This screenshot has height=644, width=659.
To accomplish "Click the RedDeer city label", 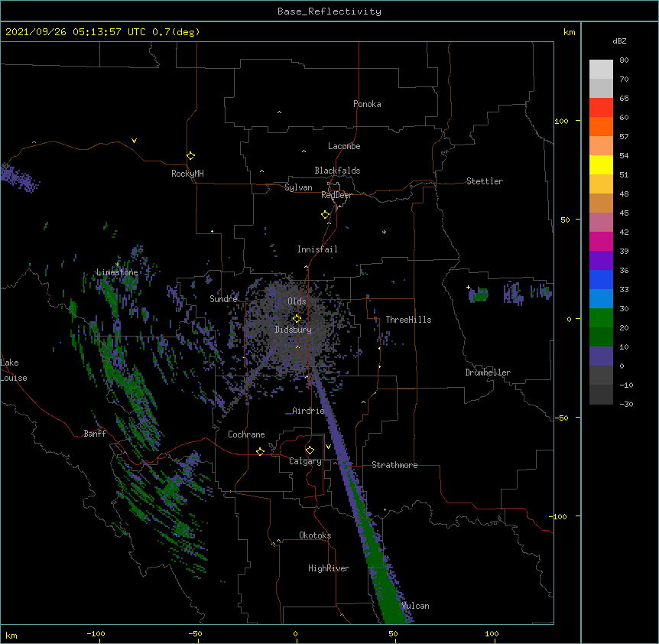I will (336, 195).
